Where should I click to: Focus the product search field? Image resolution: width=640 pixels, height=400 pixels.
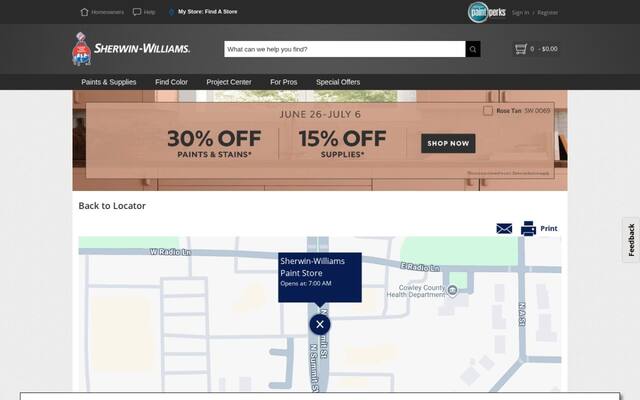pyautogui.click(x=344, y=49)
